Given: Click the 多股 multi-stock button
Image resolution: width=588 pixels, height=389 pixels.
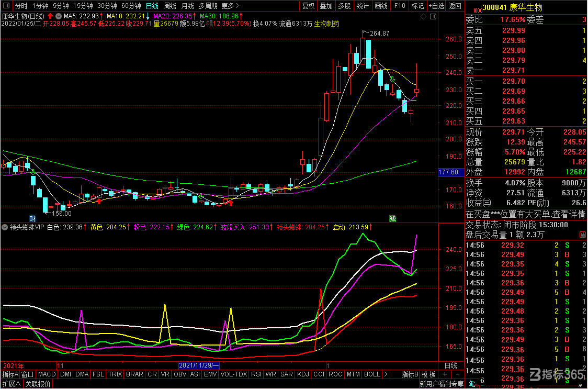Looking at the screenshot, I should coord(344,6).
